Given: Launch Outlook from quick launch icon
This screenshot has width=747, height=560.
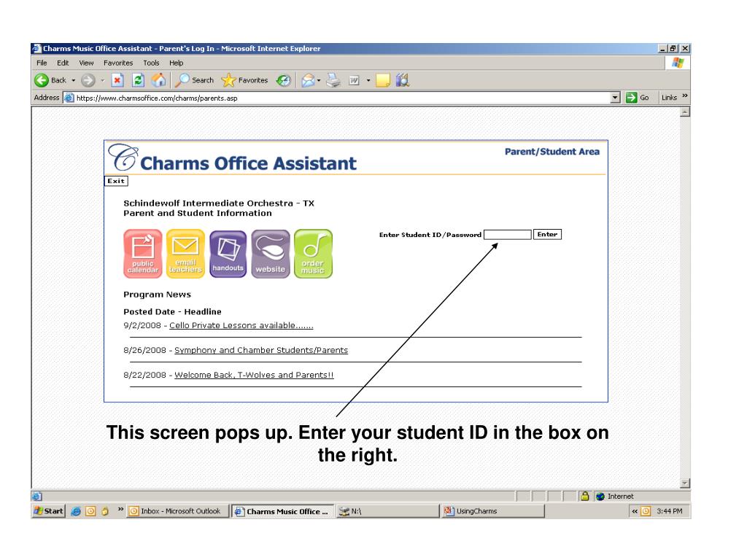Looking at the screenshot, I should (90, 511).
